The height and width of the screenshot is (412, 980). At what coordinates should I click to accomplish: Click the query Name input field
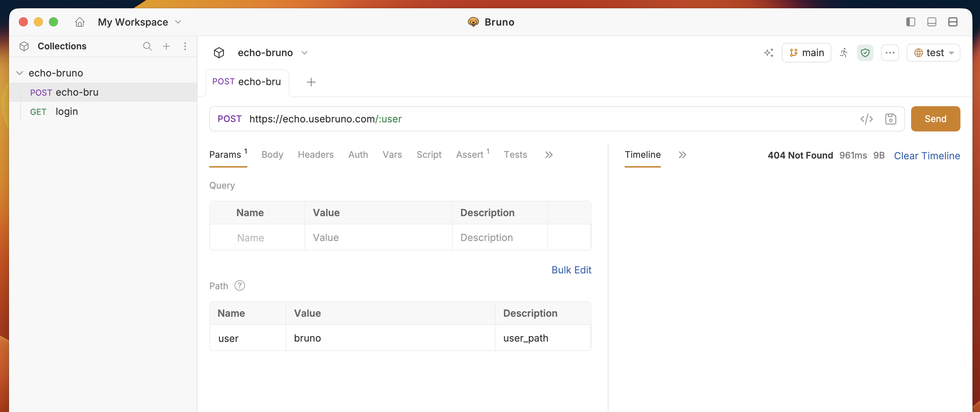[x=257, y=237]
